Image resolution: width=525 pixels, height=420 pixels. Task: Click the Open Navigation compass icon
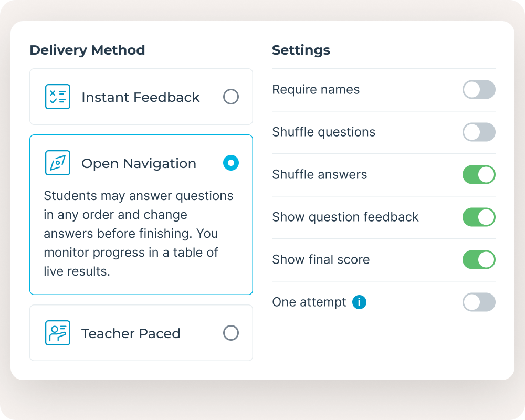[58, 163]
